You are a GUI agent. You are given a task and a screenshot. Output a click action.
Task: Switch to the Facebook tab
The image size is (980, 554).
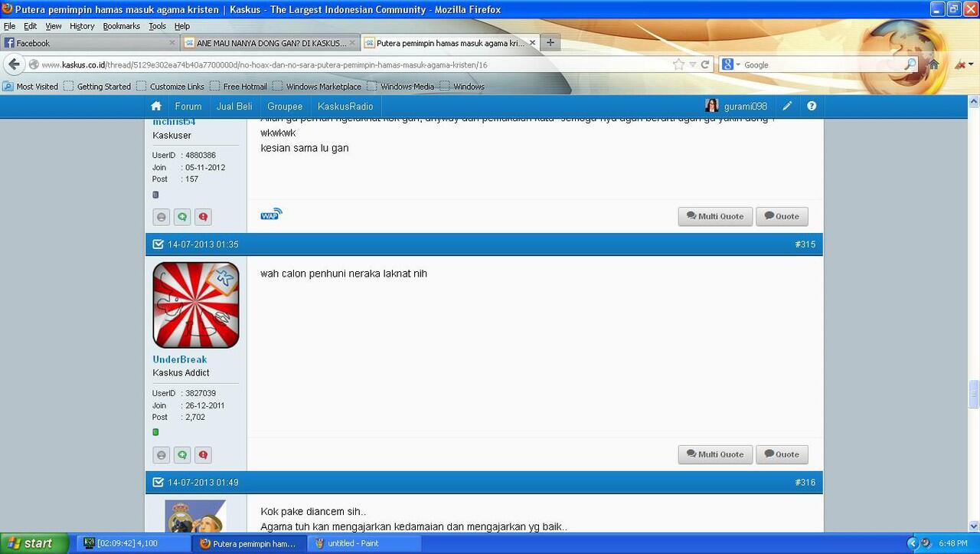(x=90, y=43)
